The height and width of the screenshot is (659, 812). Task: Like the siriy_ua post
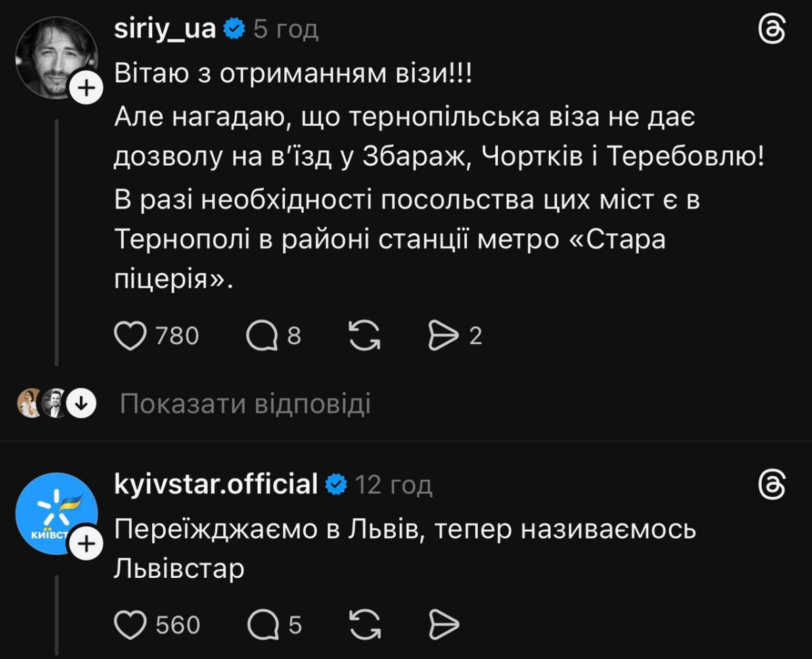click(x=131, y=336)
